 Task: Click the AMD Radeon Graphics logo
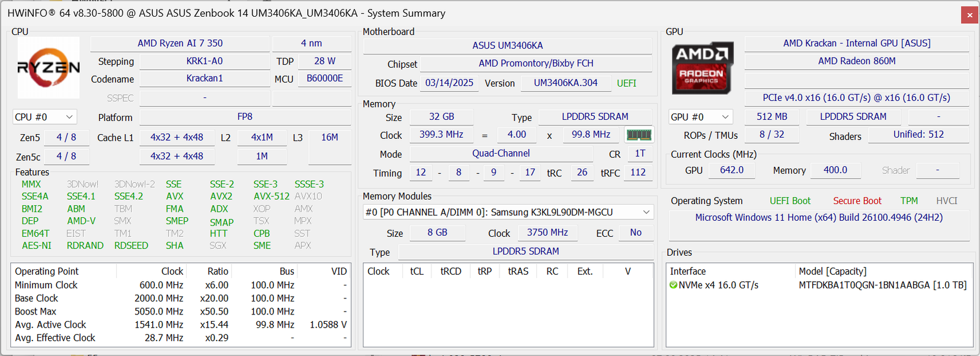(702, 68)
